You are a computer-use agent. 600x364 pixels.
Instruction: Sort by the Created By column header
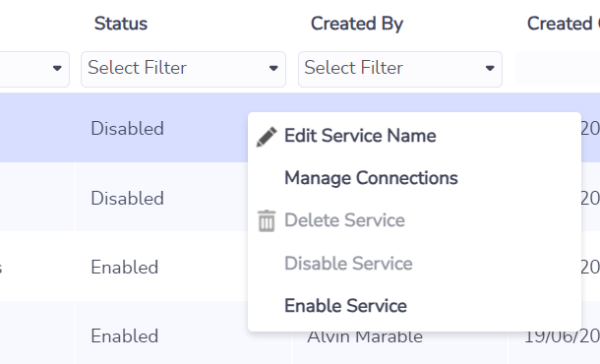point(357,24)
